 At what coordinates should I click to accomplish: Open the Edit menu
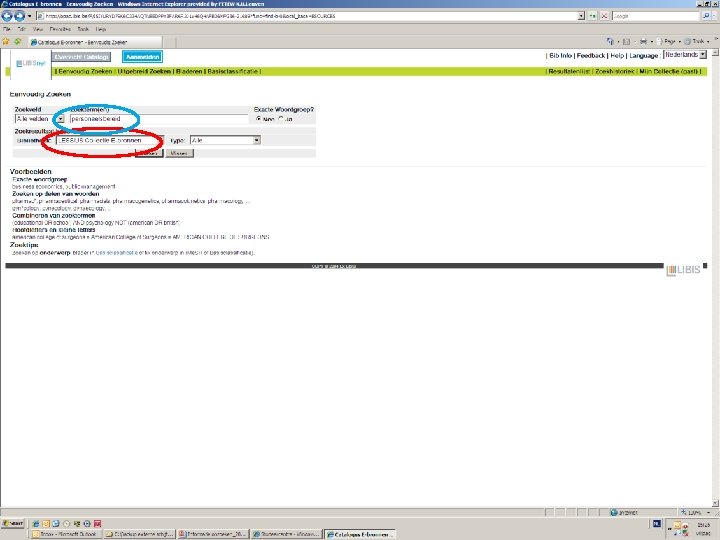click(x=22, y=29)
